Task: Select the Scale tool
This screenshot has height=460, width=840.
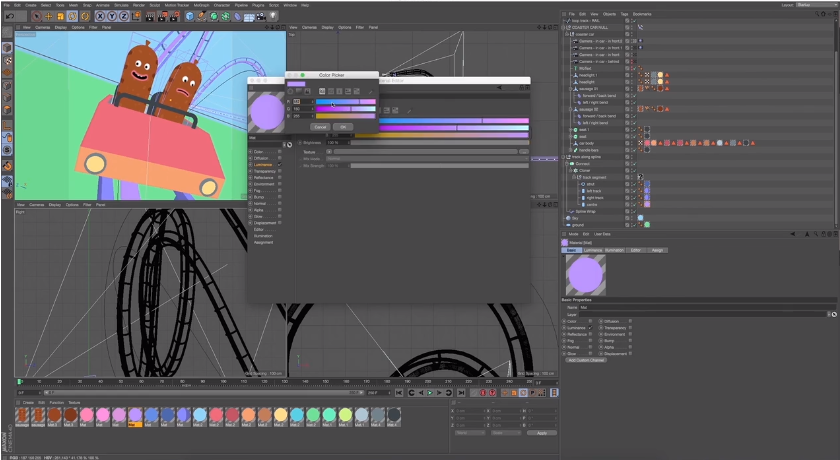Action: (x=61, y=17)
